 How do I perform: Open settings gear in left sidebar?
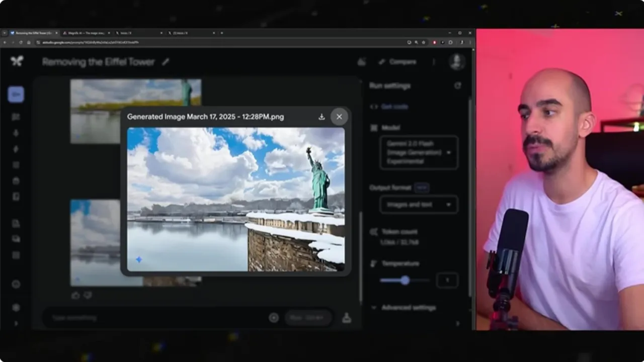click(16, 307)
